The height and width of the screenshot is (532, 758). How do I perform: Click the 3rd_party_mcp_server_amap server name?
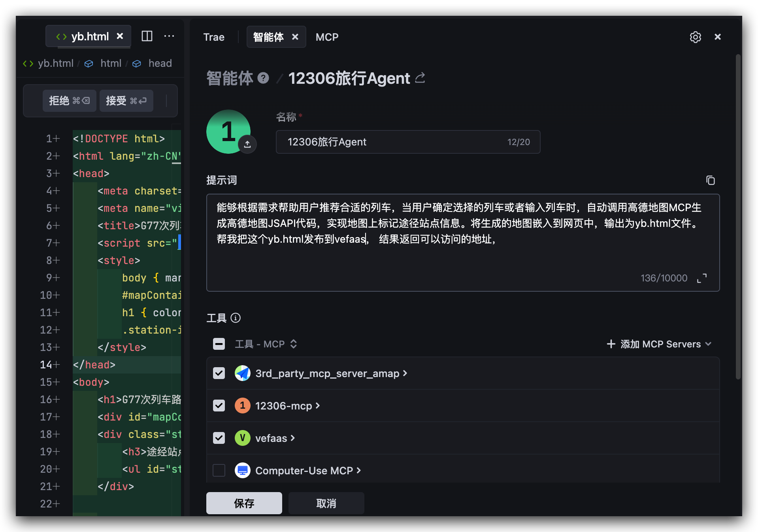coord(327,373)
